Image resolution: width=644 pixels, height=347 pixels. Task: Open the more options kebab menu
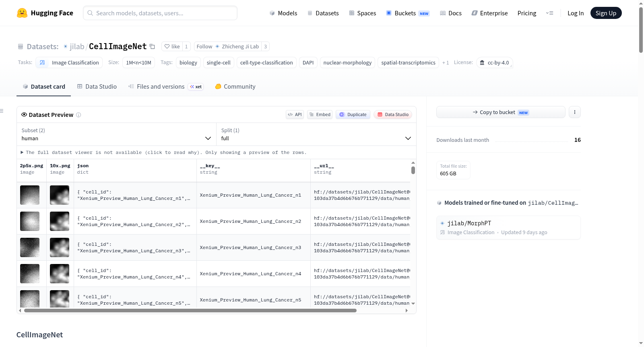pos(575,112)
